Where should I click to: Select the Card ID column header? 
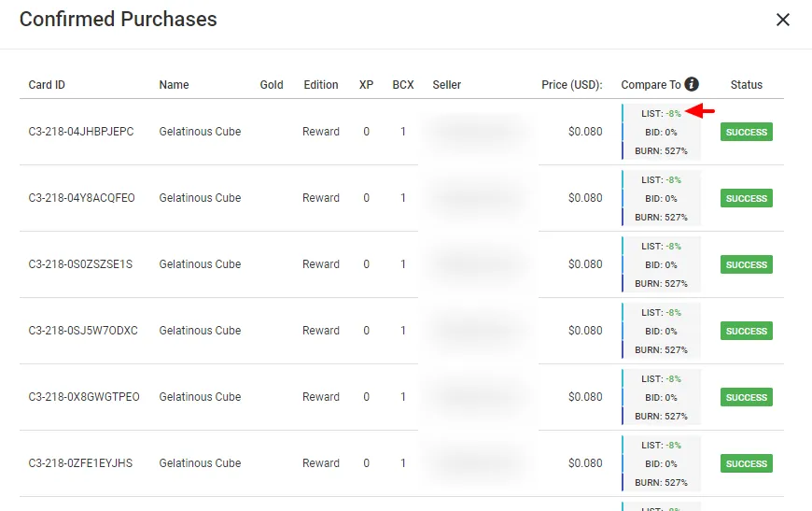tap(47, 84)
